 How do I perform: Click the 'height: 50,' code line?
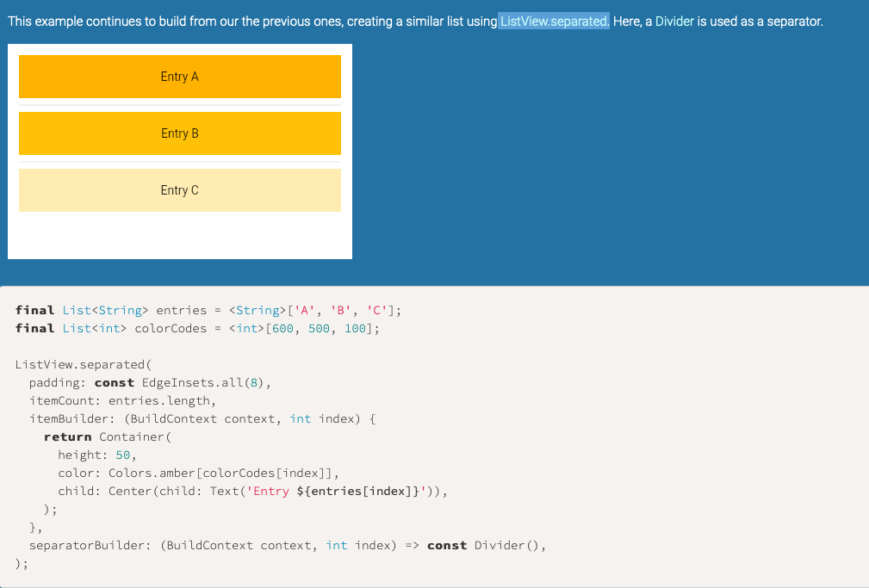[97, 455]
